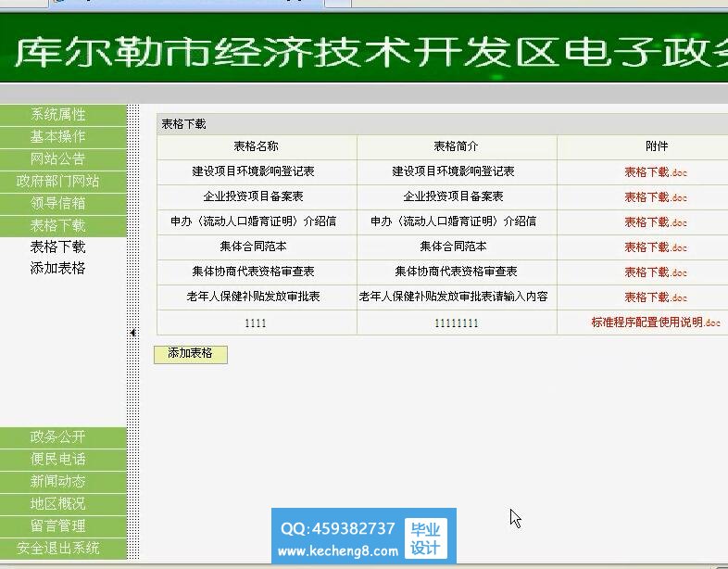The width and height of the screenshot is (728, 569).
Task: Select the 添加表格 submenu link in sidebar
Action: (x=58, y=268)
